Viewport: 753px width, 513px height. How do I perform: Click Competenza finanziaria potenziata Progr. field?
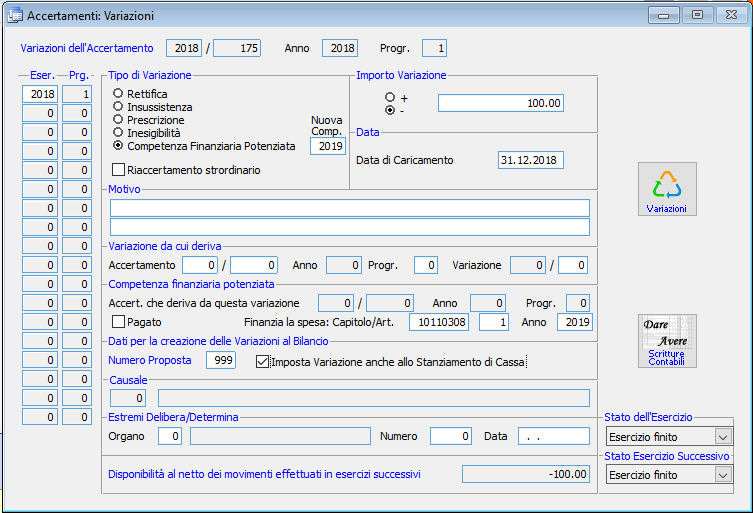pos(578,303)
